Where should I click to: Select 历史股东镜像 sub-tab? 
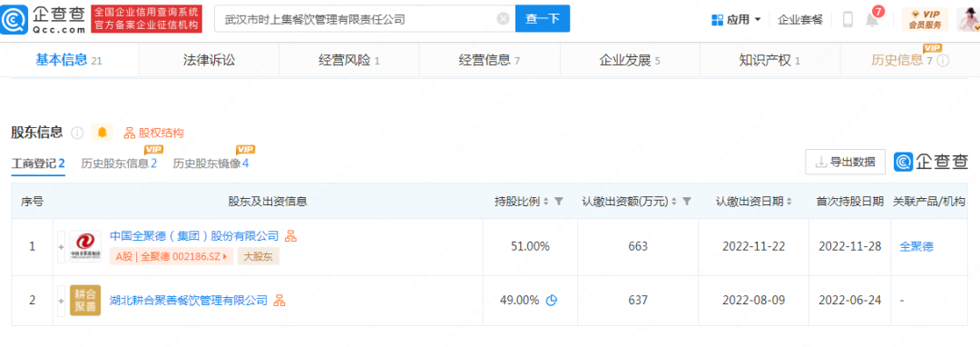point(211,164)
